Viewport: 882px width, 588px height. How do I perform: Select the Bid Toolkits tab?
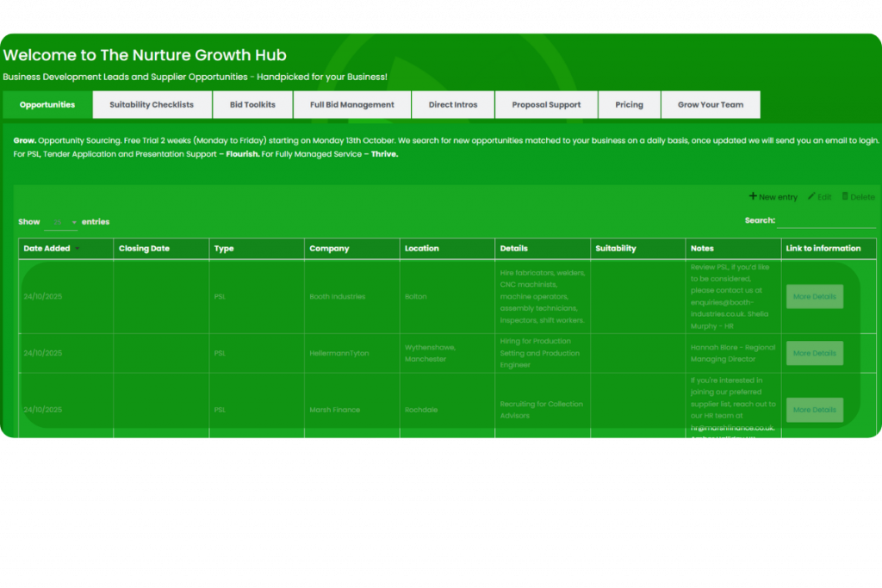(x=252, y=105)
